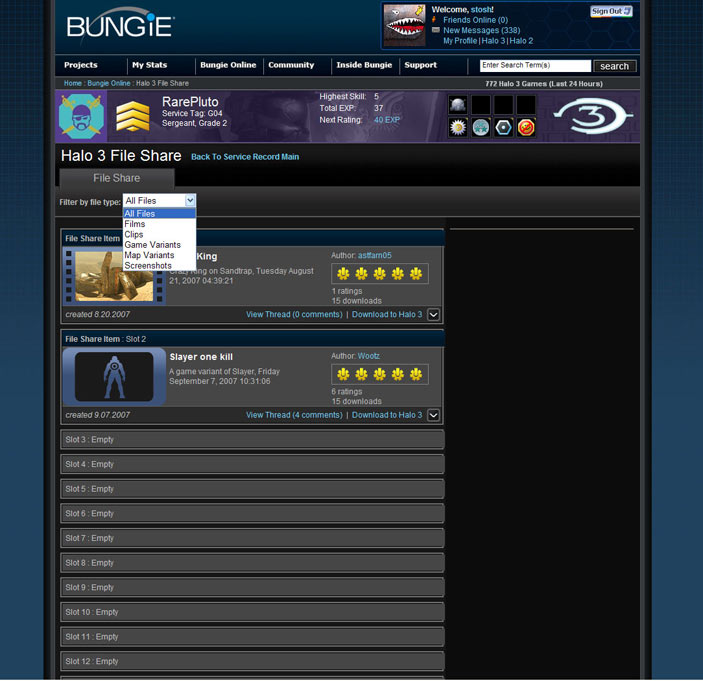Click the search button
This screenshot has height=681, width=703.
615,66
